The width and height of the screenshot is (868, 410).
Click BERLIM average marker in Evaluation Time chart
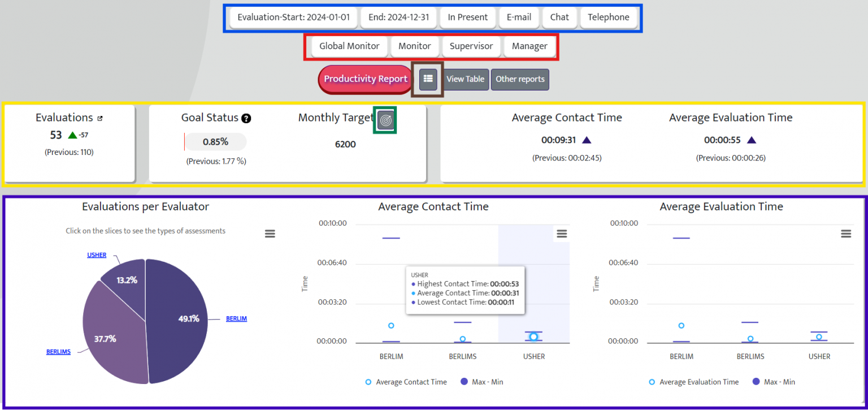tap(682, 326)
